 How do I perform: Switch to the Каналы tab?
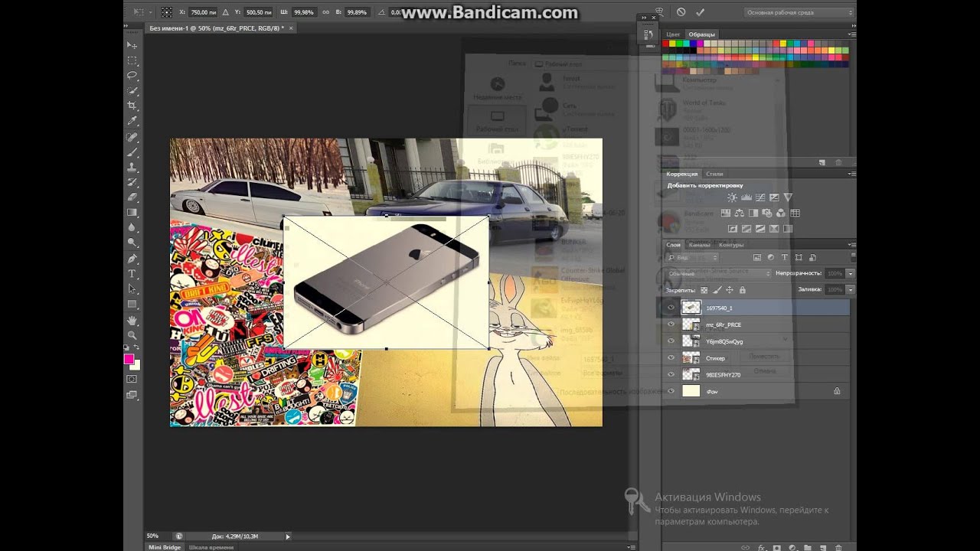(x=699, y=245)
